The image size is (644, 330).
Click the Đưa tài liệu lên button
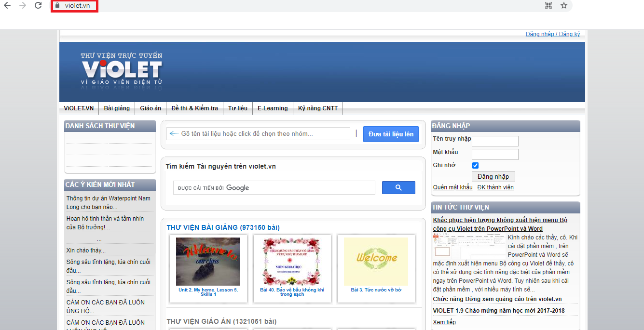(x=391, y=134)
